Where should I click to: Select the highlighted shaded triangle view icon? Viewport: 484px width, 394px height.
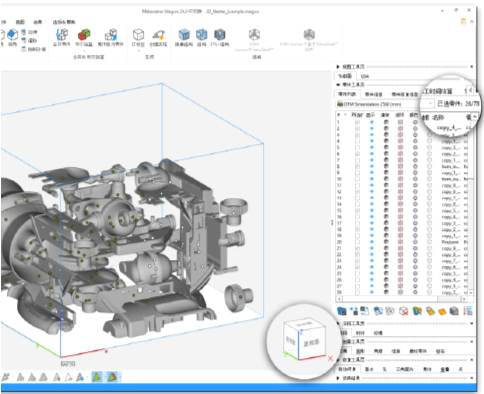(97, 377)
